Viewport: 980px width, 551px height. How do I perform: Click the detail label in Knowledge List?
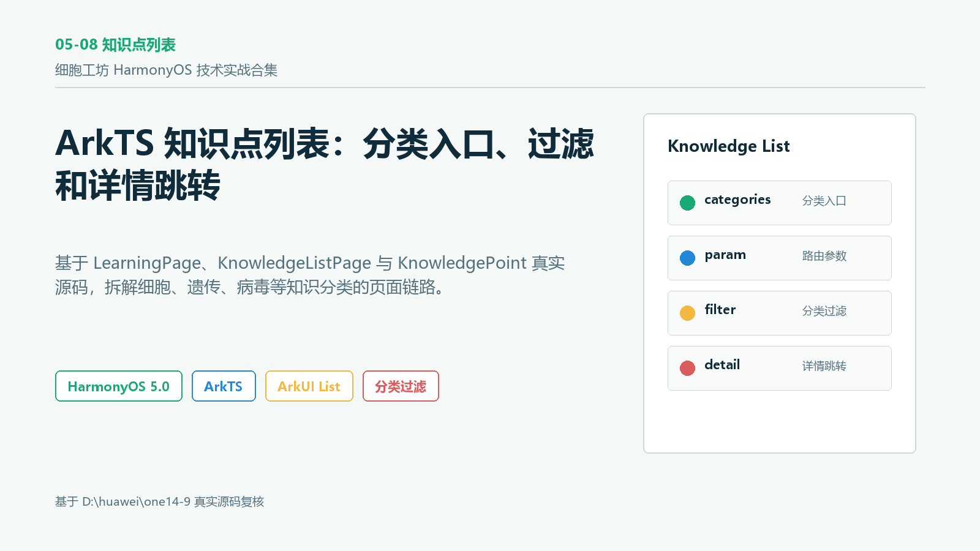coord(722,365)
